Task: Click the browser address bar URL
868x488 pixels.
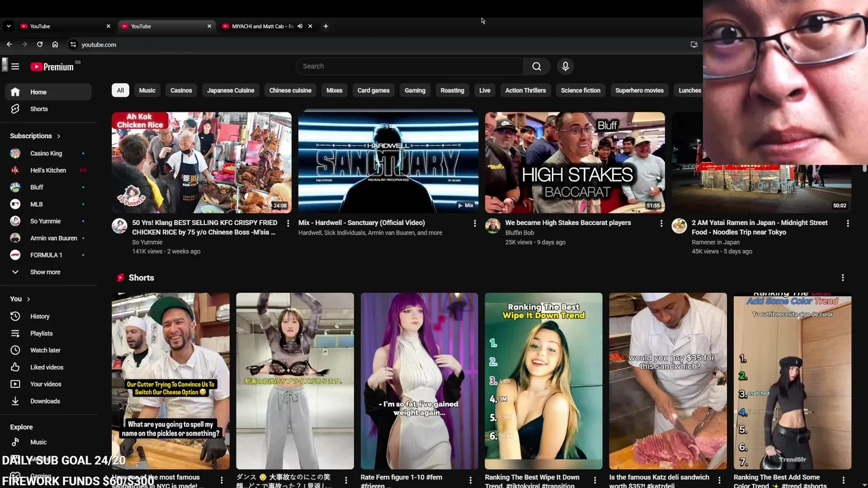Action: (99, 45)
